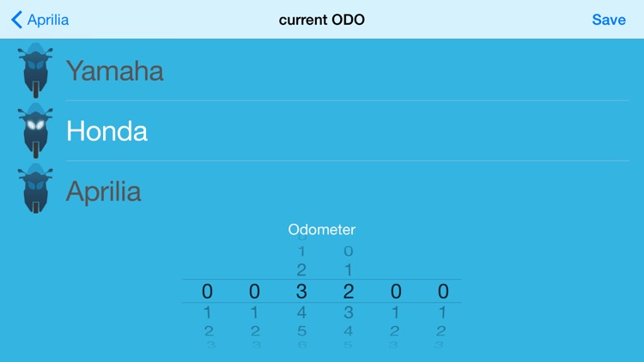Save the current odometer reading
The width and height of the screenshot is (644, 362).
[x=609, y=20]
